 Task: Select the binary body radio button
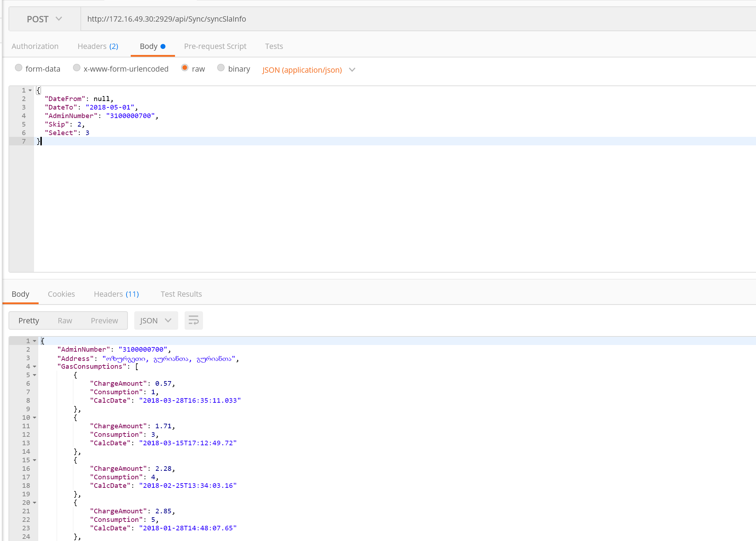tap(221, 68)
